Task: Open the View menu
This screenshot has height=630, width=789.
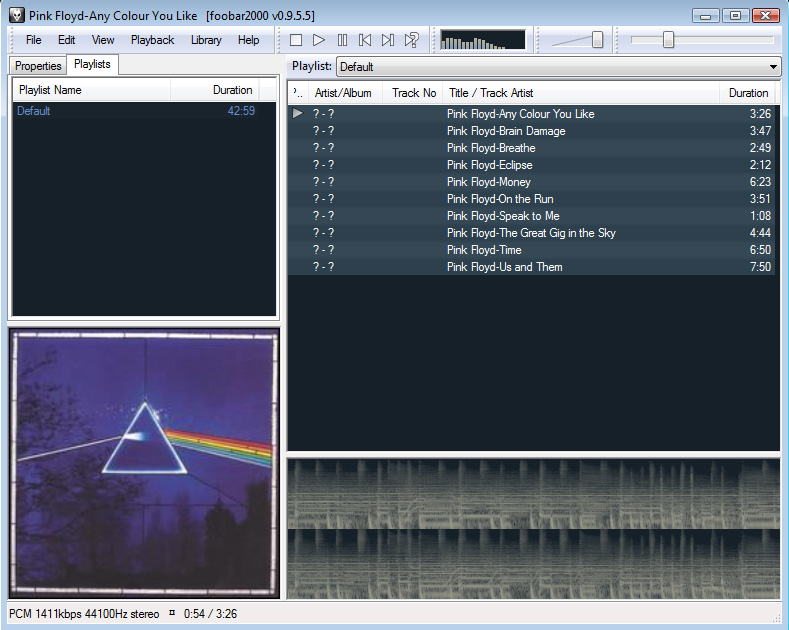Action: pyautogui.click(x=103, y=40)
